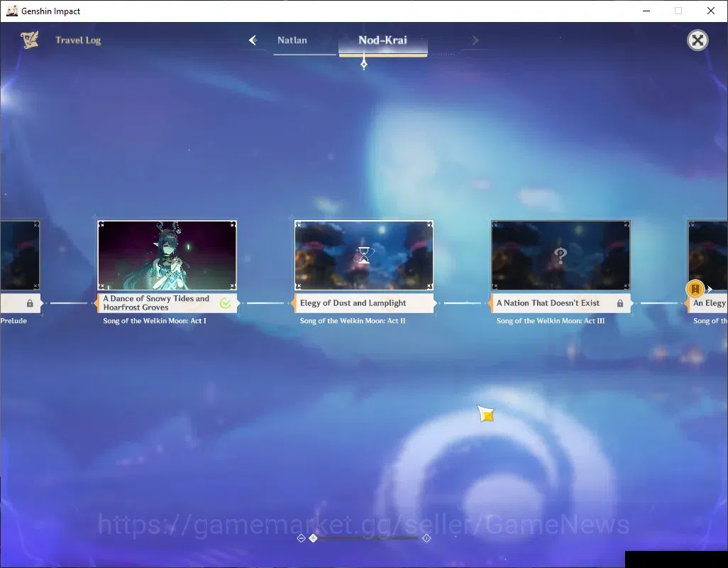
Task: Go to previous region with left arrow
Action: coord(253,40)
